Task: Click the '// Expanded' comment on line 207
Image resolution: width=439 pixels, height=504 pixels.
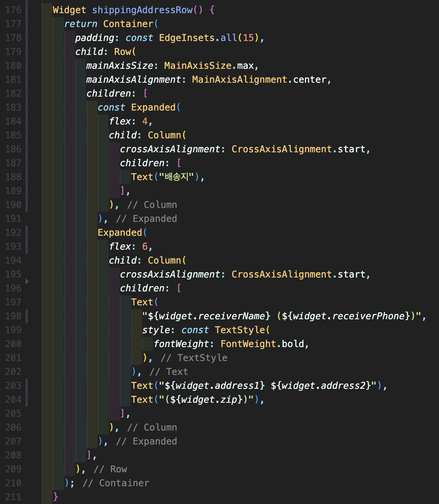Action: tap(146, 441)
